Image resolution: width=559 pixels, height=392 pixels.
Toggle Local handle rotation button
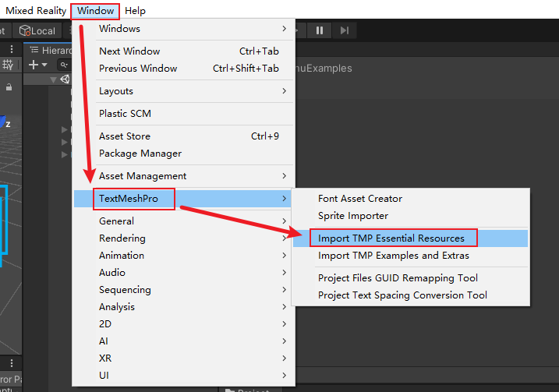[37, 31]
